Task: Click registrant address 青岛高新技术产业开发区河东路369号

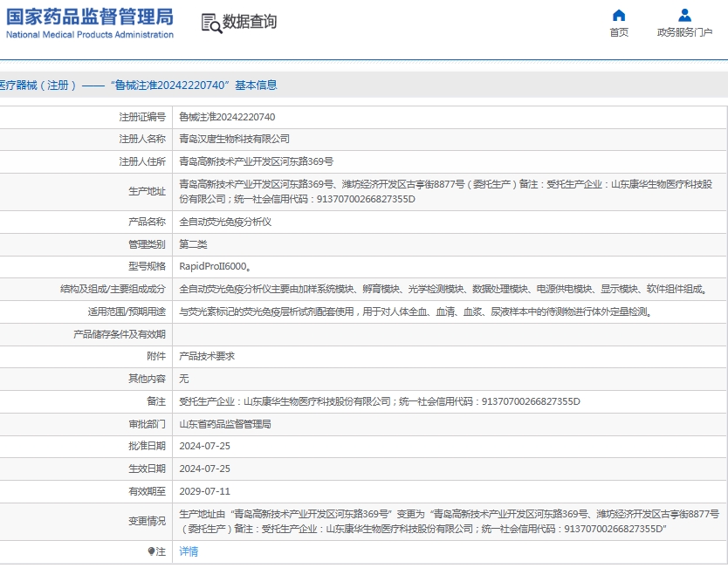Action: click(x=257, y=161)
